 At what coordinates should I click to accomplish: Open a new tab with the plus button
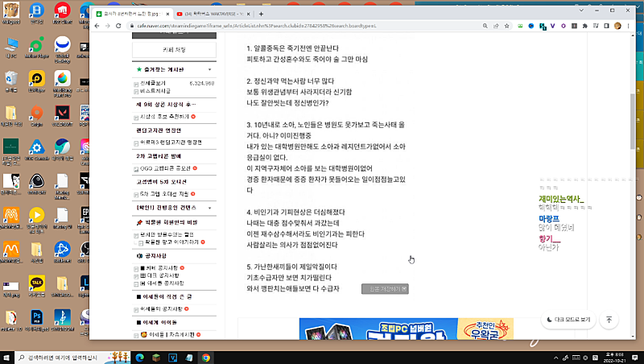[261, 14]
